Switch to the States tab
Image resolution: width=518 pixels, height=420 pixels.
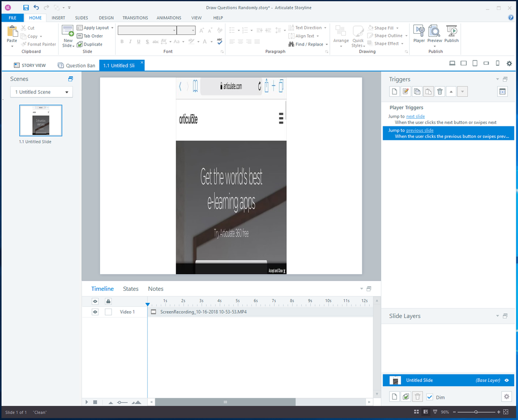[131, 289]
